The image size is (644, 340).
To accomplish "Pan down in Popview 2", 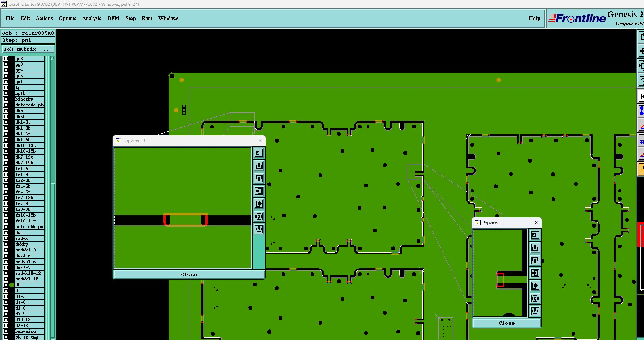I will (535, 261).
